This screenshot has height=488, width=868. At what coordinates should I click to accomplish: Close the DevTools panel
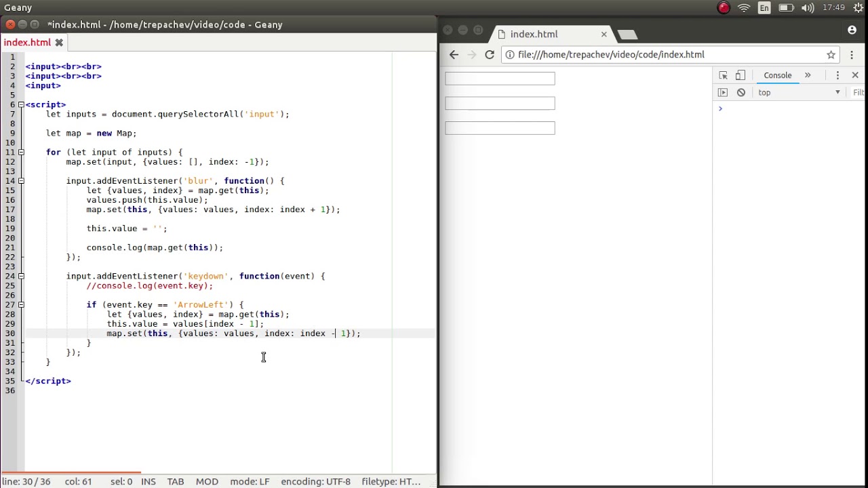point(855,75)
